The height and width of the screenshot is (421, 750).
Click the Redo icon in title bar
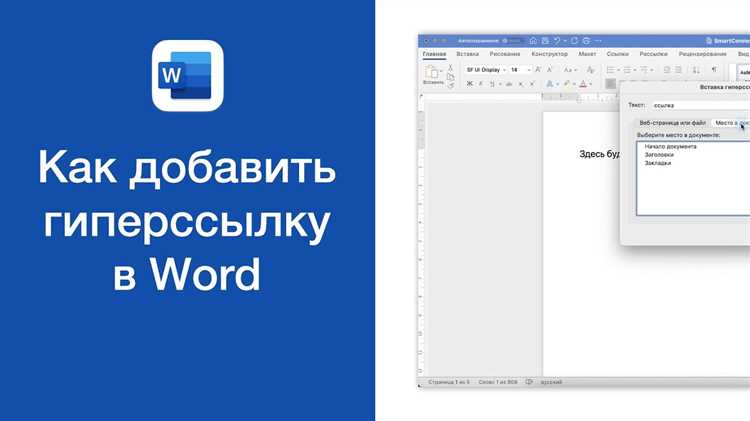tap(574, 41)
